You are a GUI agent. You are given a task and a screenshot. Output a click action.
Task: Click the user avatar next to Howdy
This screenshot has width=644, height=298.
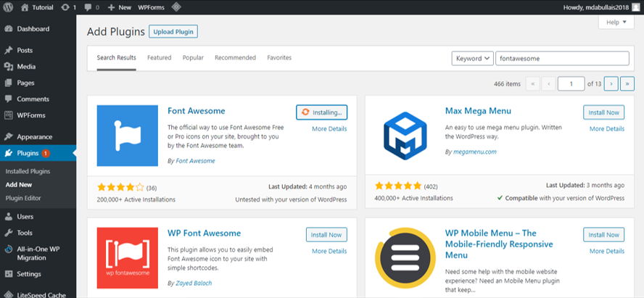pyautogui.click(x=636, y=7)
